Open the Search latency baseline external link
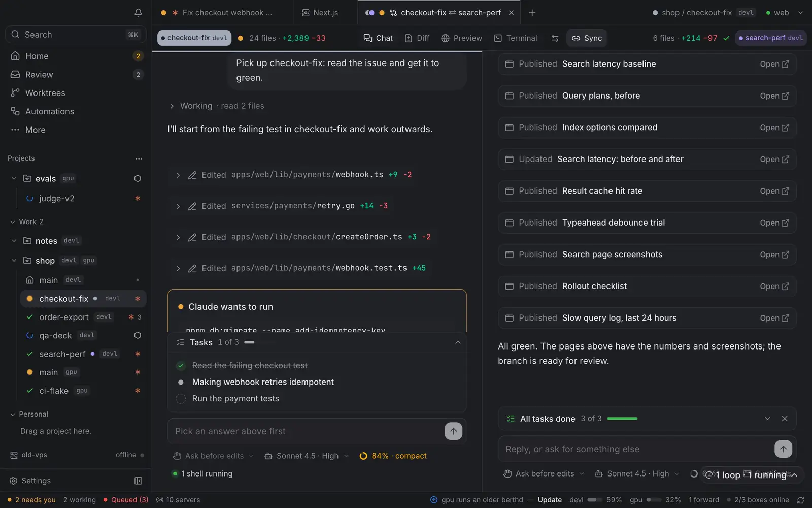Image resolution: width=812 pixels, height=508 pixels. 774,64
